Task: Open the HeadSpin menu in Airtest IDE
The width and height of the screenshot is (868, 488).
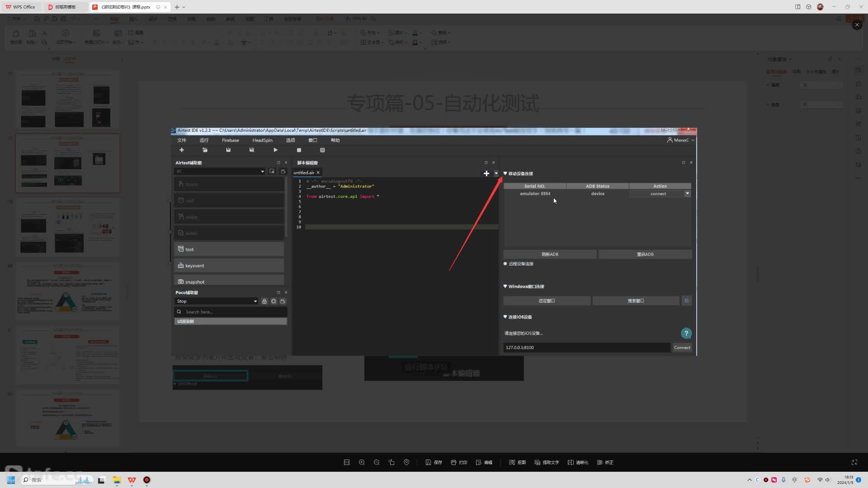Action: (262, 140)
